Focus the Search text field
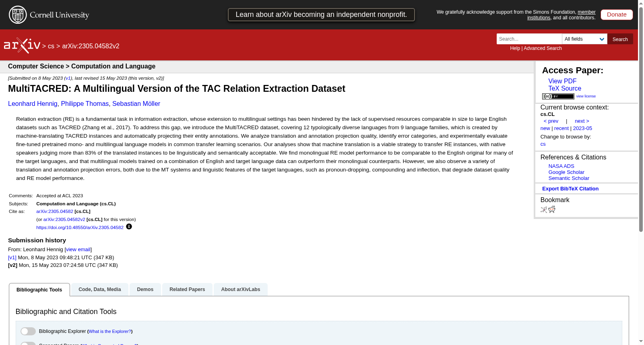This screenshot has height=345, width=644. [x=529, y=39]
